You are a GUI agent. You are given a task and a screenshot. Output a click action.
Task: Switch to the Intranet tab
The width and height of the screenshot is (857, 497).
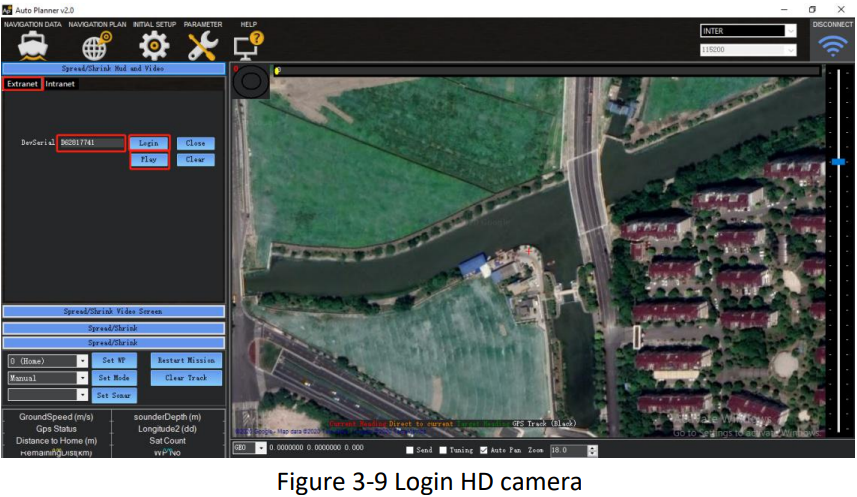click(60, 84)
